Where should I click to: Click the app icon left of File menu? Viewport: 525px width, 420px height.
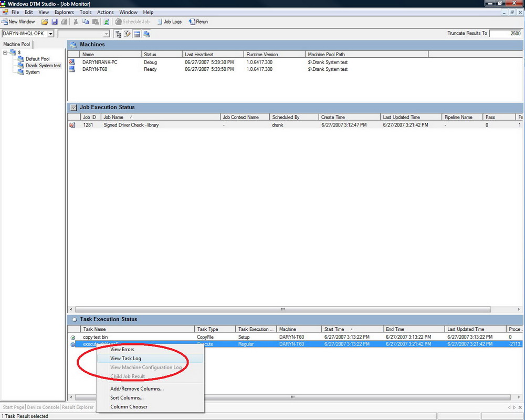tap(5, 12)
